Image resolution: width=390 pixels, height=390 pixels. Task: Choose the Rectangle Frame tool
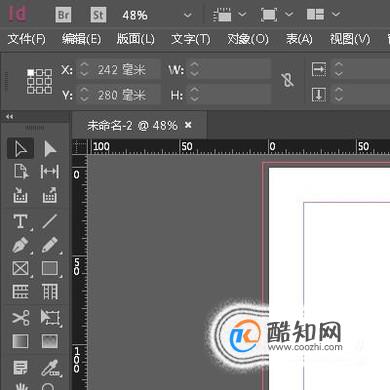pos(21,269)
